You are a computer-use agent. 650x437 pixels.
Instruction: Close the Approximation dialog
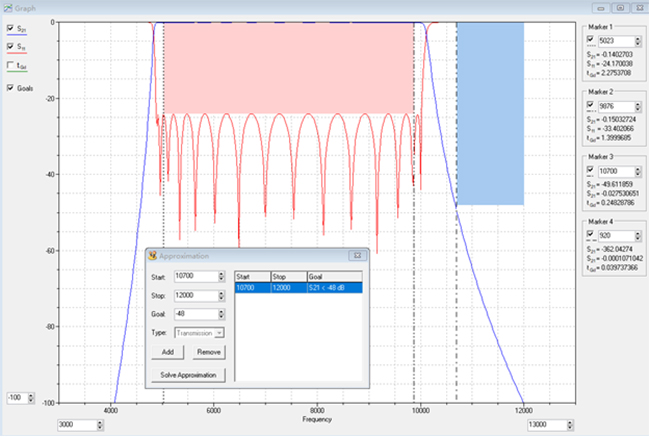coord(355,256)
